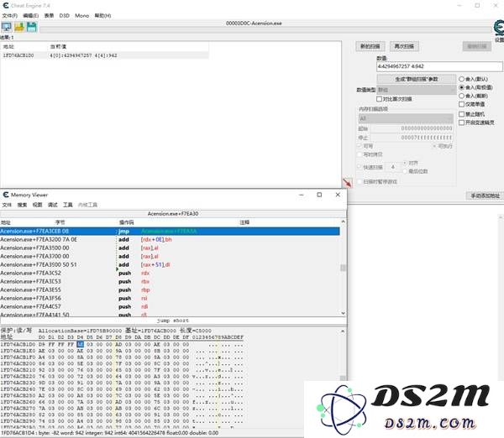504x438 pixels.
Task: Select the push rdi instruction row
Action: (x=170, y=306)
